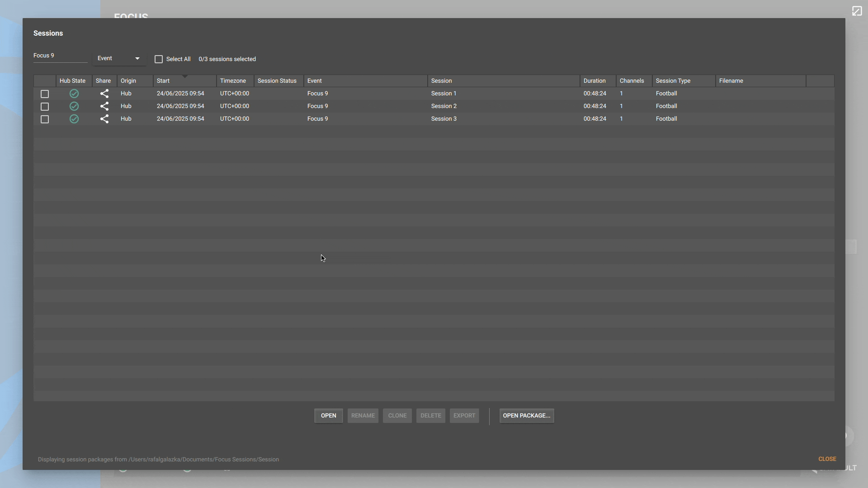
Task: Sort by the Start column header
Action: coord(185,81)
